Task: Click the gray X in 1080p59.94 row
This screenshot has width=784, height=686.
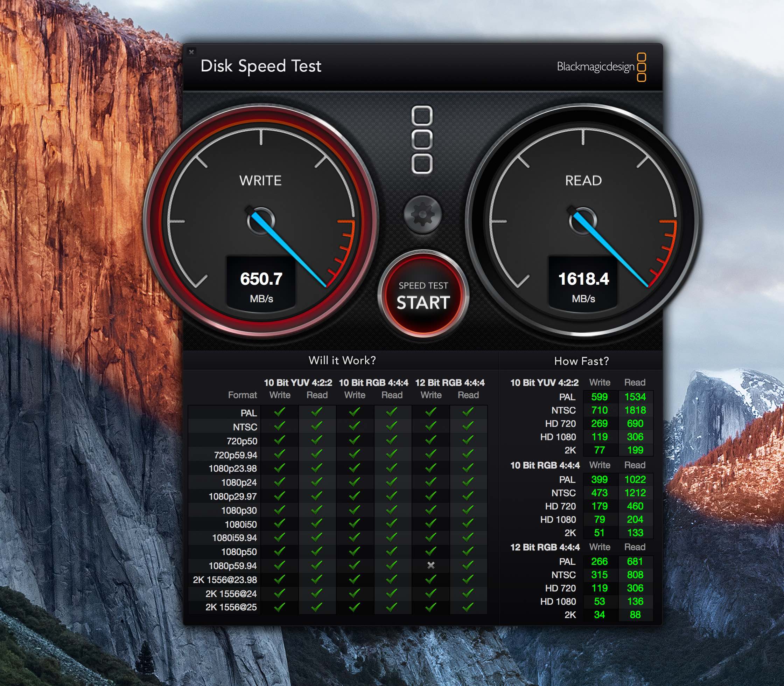Action: (x=431, y=565)
